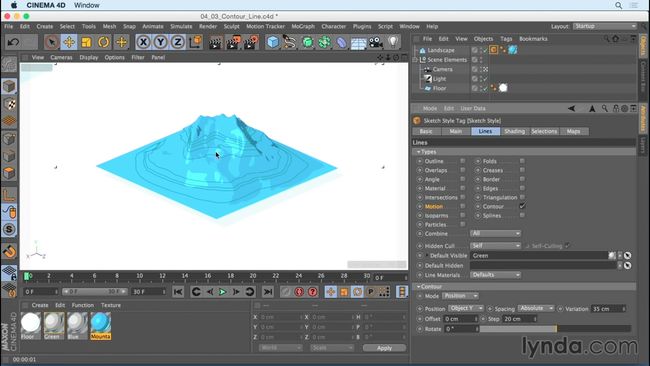Toggle the Y axis lock
The width and height of the screenshot is (650, 366).
click(x=160, y=42)
